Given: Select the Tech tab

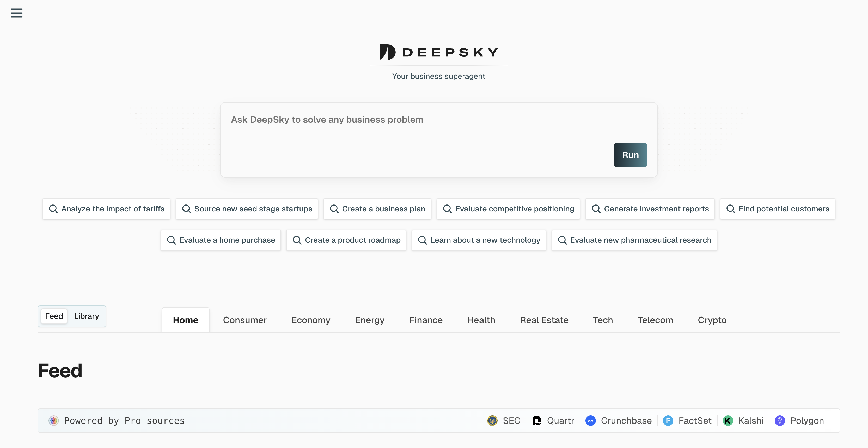Looking at the screenshot, I should pos(603,320).
